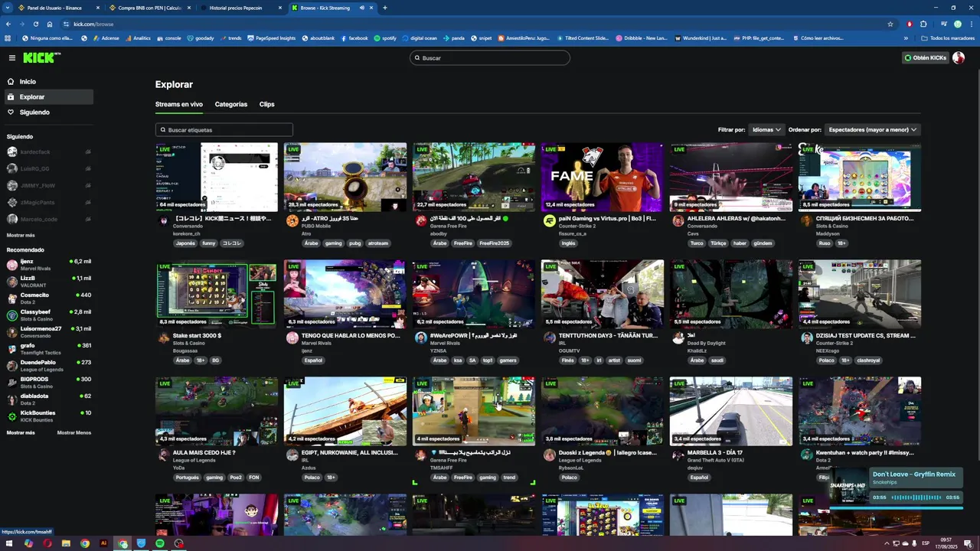Screen dimensions: 980x551
Task: Open the PageSpeed Insights bookmark
Action: [271, 37]
